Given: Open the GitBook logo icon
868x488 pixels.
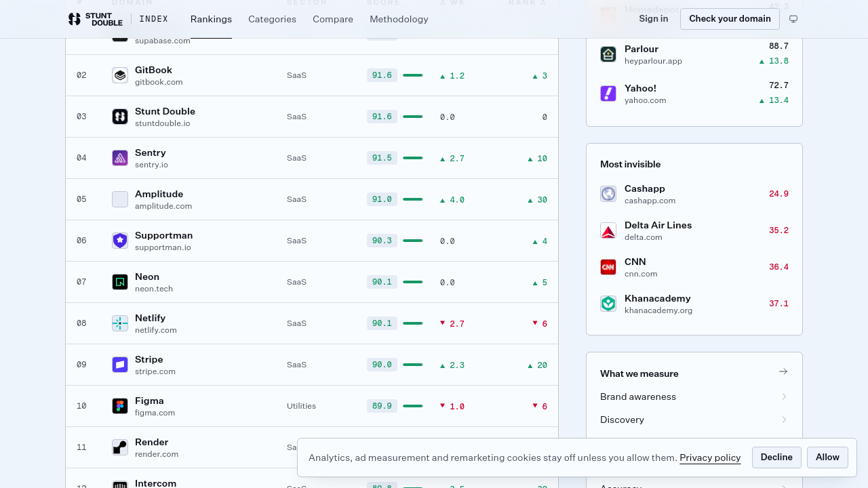Looking at the screenshot, I should [120, 75].
